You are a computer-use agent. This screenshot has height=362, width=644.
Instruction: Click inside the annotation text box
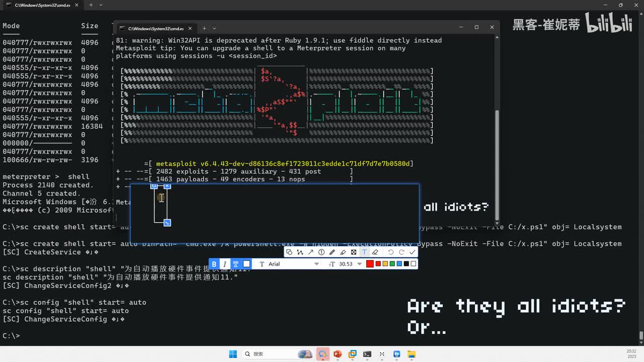[x=160, y=205]
